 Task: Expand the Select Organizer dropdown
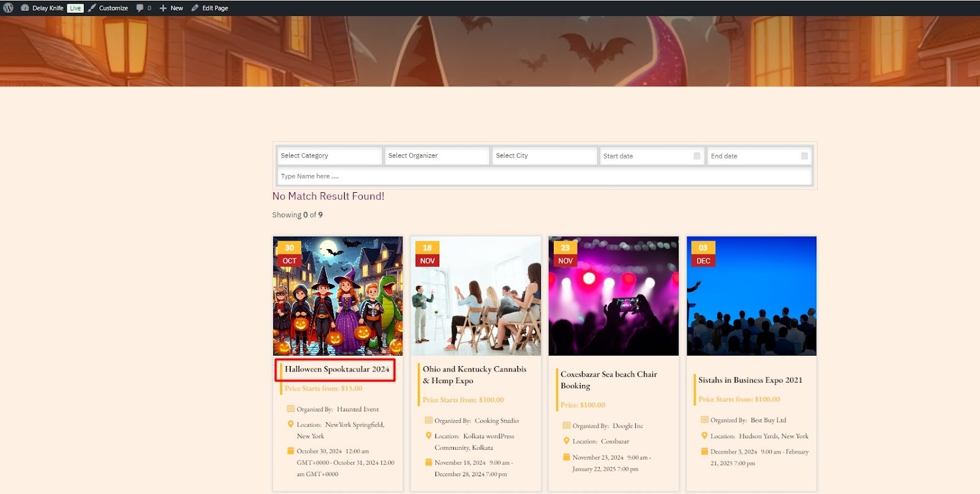pos(437,155)
